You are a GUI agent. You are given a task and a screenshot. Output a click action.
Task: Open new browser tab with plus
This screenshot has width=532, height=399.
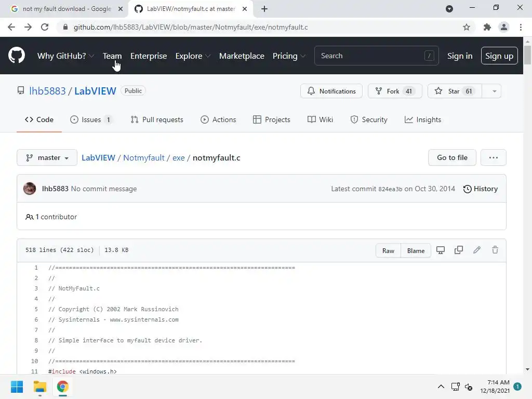(x=264, y=9)
